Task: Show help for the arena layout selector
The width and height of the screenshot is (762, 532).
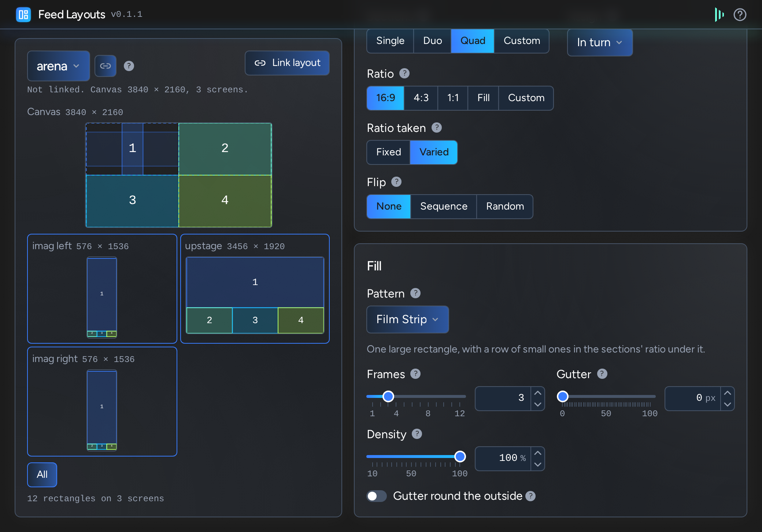Action: (x=129, y=66)
